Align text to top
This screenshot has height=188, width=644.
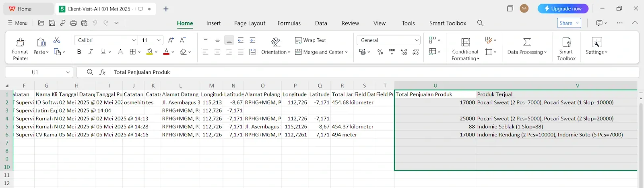tap(206, 40)
